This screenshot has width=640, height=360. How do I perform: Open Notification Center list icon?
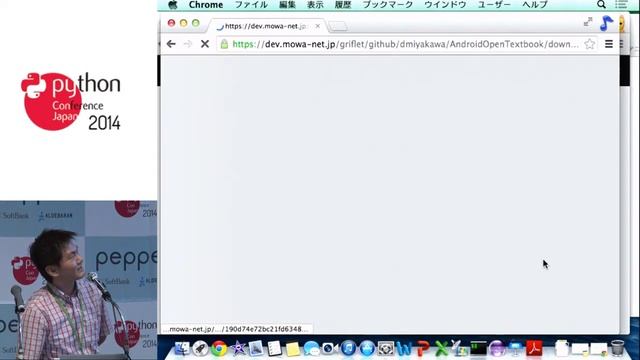click(621, 5)
